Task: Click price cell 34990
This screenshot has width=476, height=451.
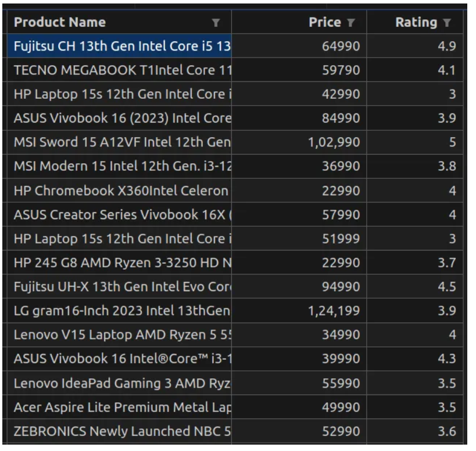Action: tap(299, 334)
